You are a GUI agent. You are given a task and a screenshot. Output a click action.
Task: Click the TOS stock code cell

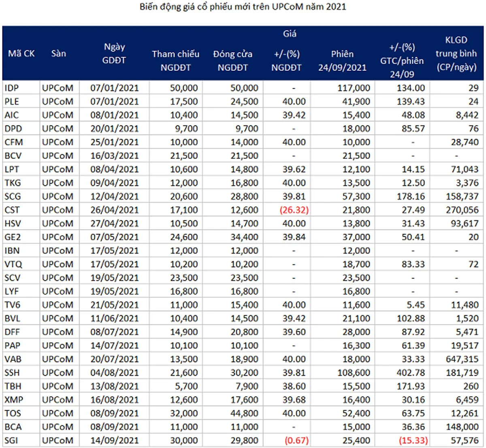(x=13, y=413)
